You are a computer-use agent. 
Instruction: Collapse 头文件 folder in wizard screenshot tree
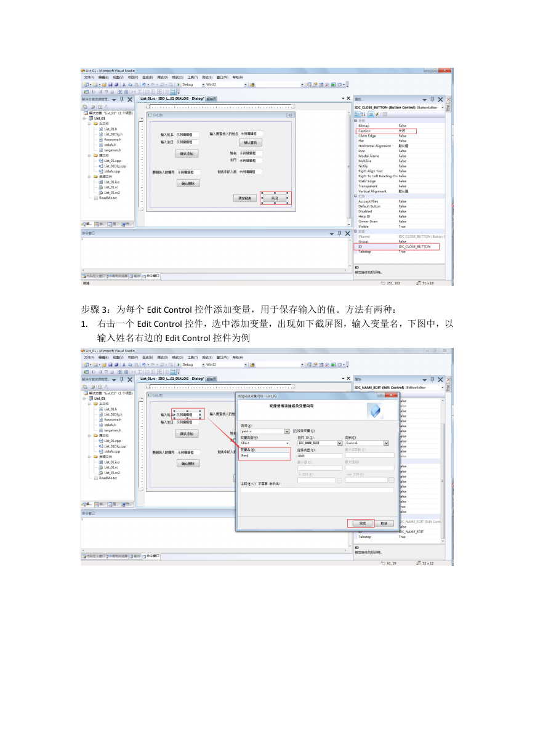tap(89, 403)
